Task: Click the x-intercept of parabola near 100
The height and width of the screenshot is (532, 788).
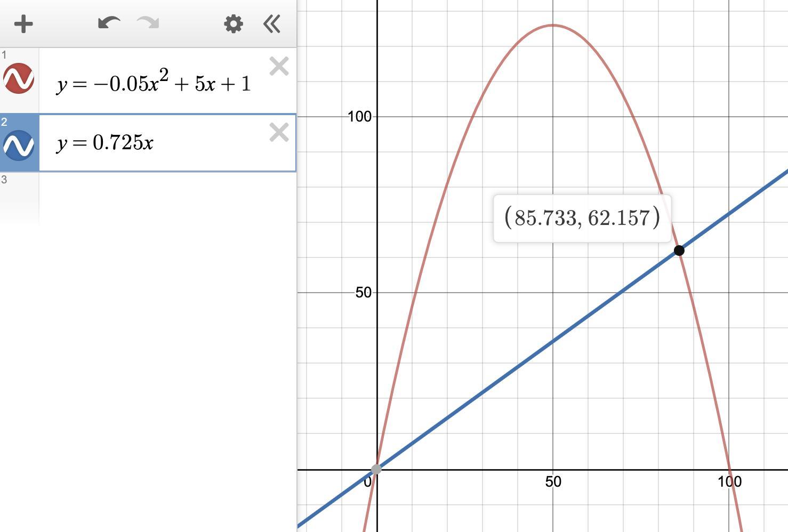Action: tap(729, 470)
